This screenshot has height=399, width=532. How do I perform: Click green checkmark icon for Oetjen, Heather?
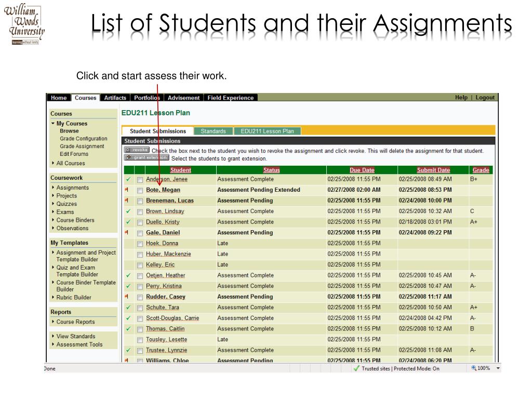pos(128,275)
